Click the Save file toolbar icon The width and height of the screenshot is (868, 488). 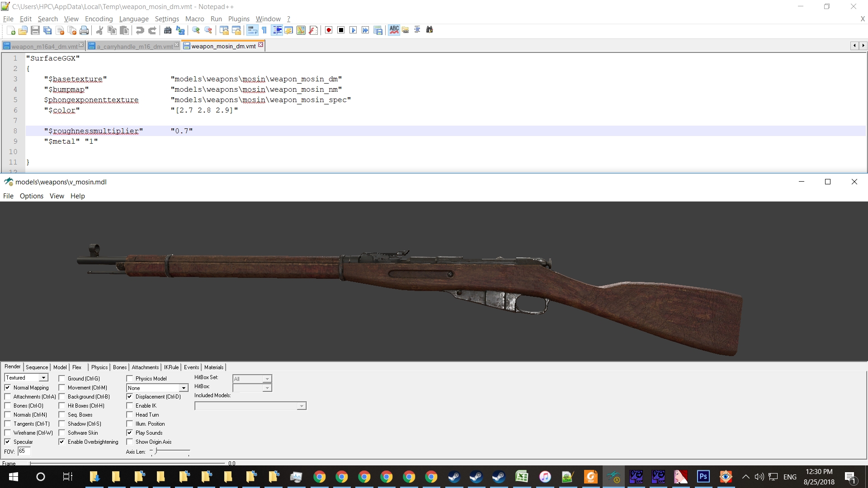(x=35, y=30)
